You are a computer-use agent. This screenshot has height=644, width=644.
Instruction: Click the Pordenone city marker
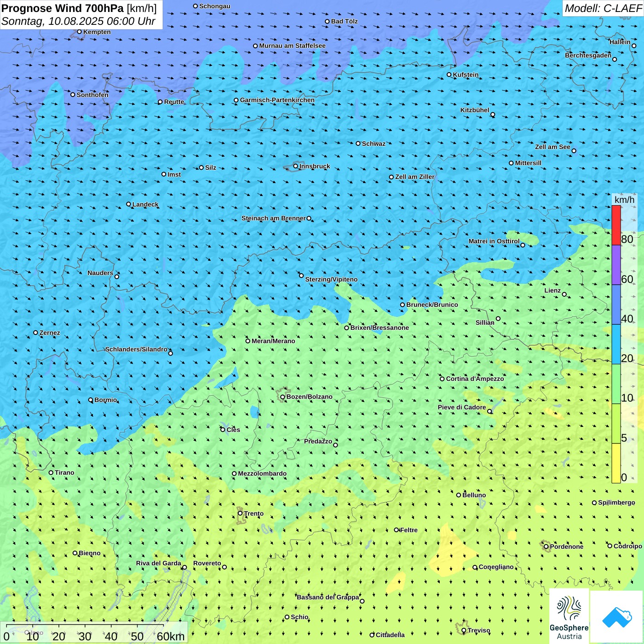[546, 546]
